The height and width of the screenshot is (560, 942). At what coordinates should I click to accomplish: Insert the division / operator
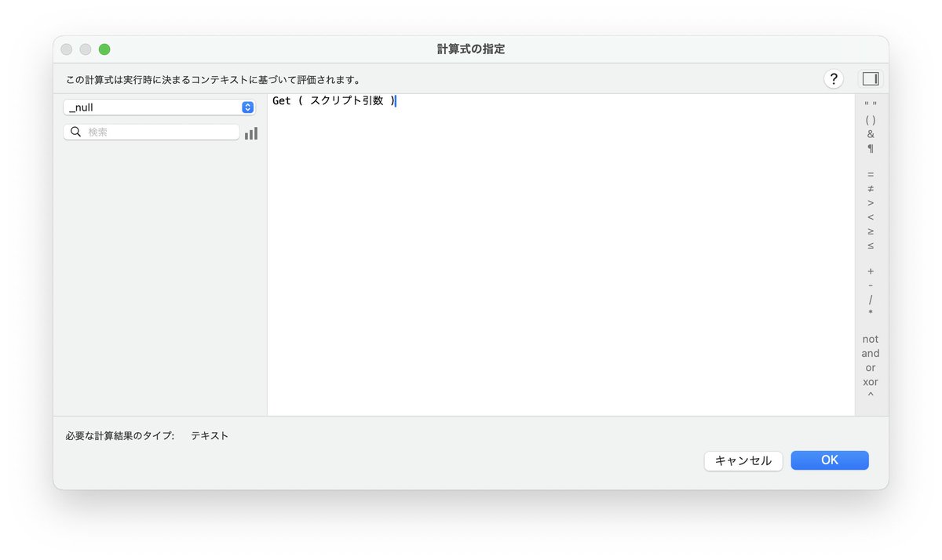[x=871, y=300]
